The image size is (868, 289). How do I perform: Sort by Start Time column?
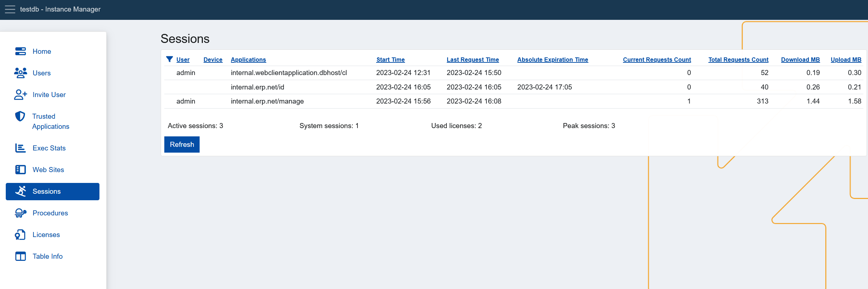[x=391, y=60]
